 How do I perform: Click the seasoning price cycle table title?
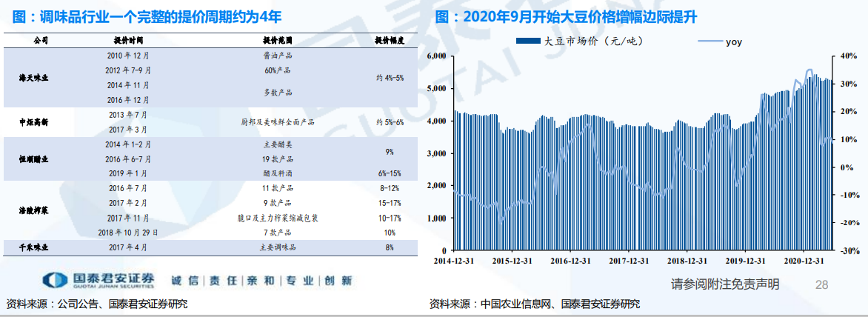click(x=147, y=16)
